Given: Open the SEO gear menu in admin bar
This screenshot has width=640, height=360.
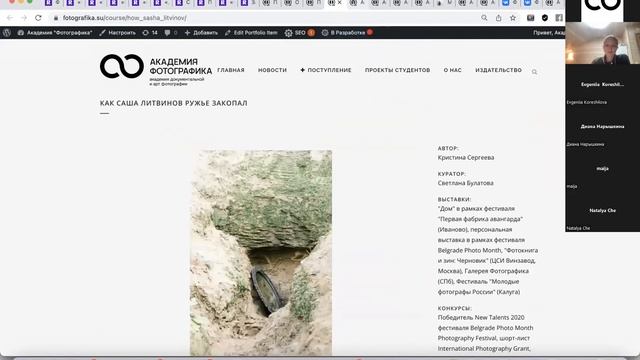Looking at the screenshot, I should [299, 33].
